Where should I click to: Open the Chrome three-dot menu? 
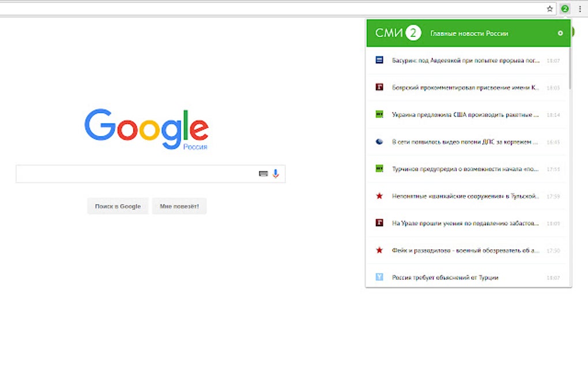pos(580,9)
